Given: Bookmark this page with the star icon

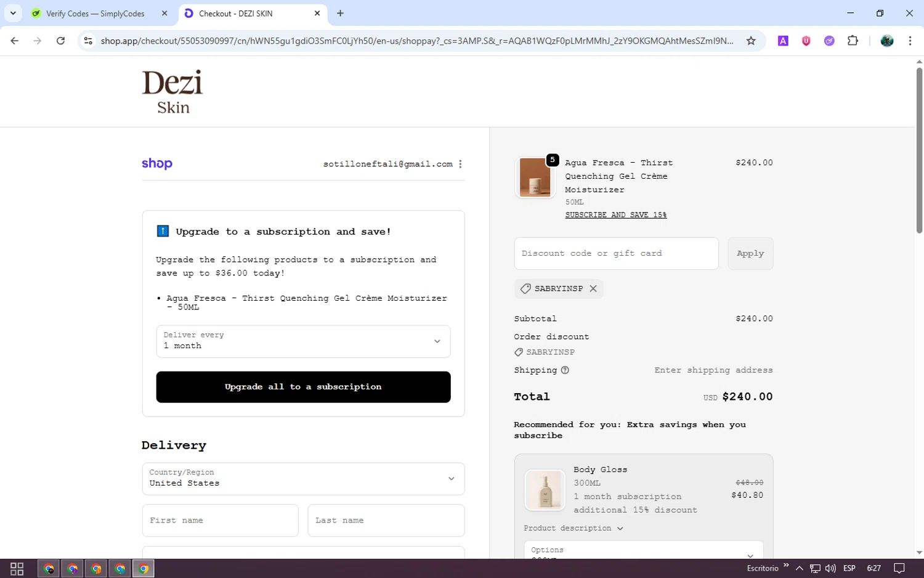Looking at the screenshot, I should tap(751, 41).
